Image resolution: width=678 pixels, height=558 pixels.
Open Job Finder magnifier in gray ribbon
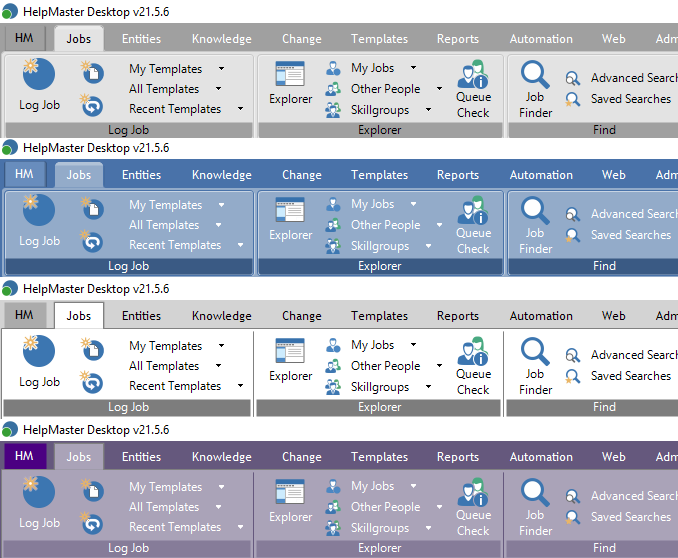point(535,74)
